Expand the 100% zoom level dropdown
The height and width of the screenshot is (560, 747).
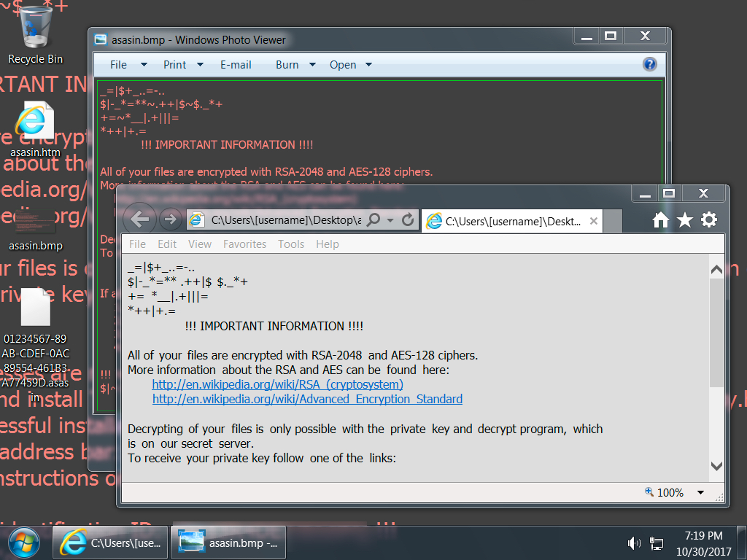(x=700, y=492)
